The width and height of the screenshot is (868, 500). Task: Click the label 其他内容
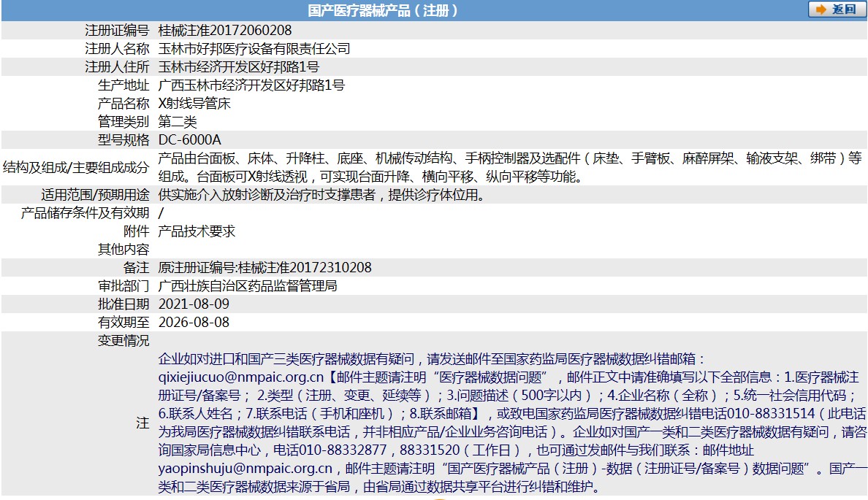(123, 250)
